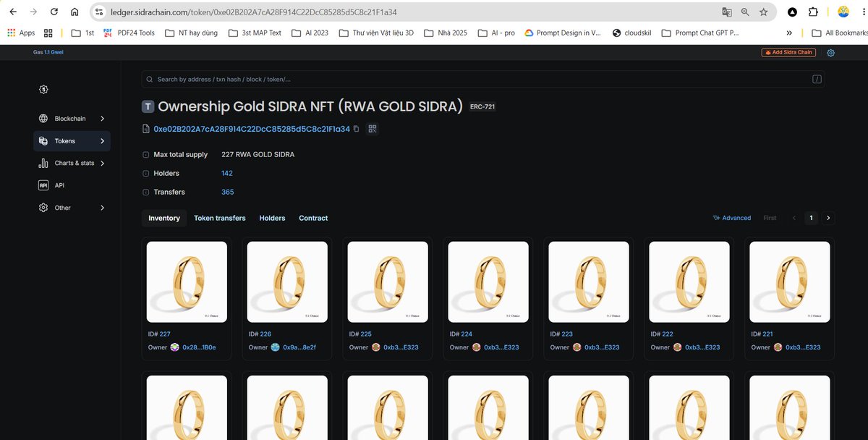
Task: Open browser home page icon
Action: [x=75, y=12]
